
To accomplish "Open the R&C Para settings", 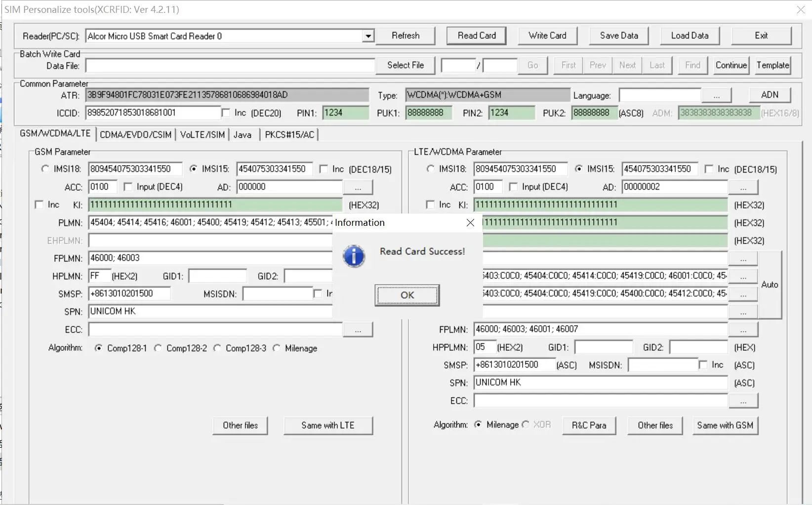I will [589, 425].
